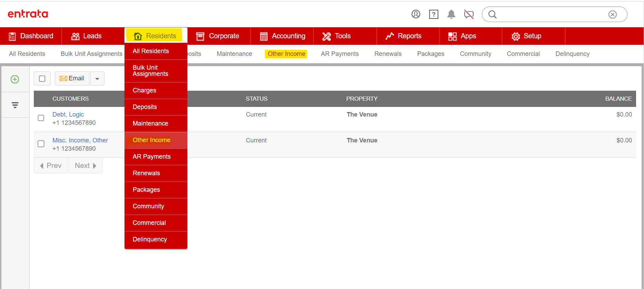The image size is (644, 289).
Task: Click the crossed-out chat icon
Action: point(469,14)
